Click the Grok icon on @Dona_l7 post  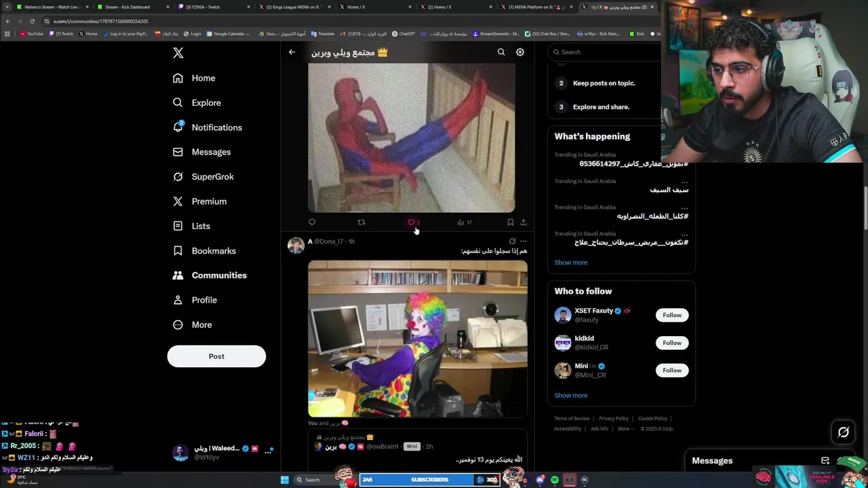[x=512, y=241]
